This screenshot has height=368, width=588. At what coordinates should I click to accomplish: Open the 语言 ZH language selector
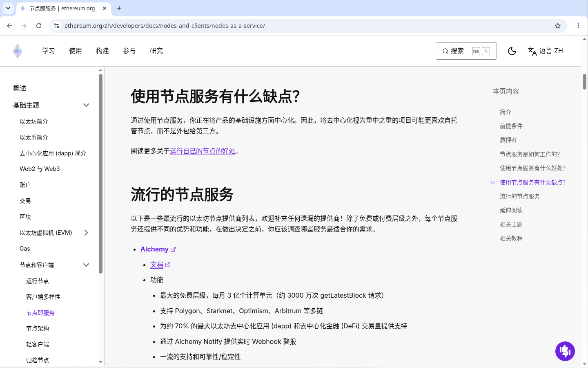[x=546, y=51]
